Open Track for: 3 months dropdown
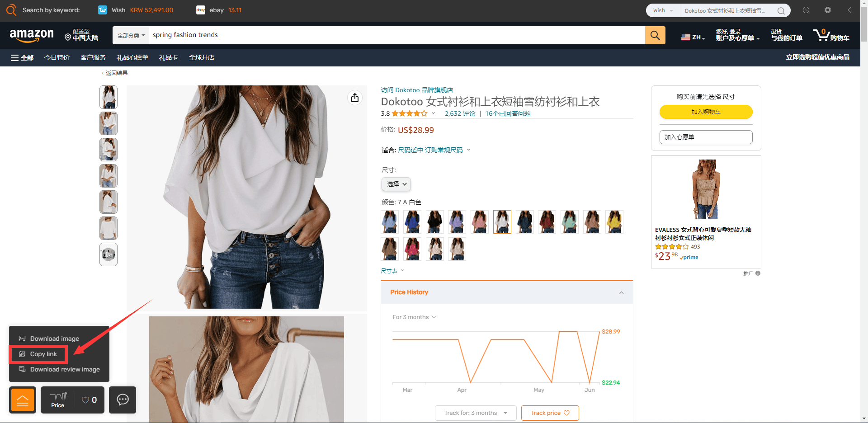Image resolution: width=868 pixels, height=423 pixels. coord(476,413)
